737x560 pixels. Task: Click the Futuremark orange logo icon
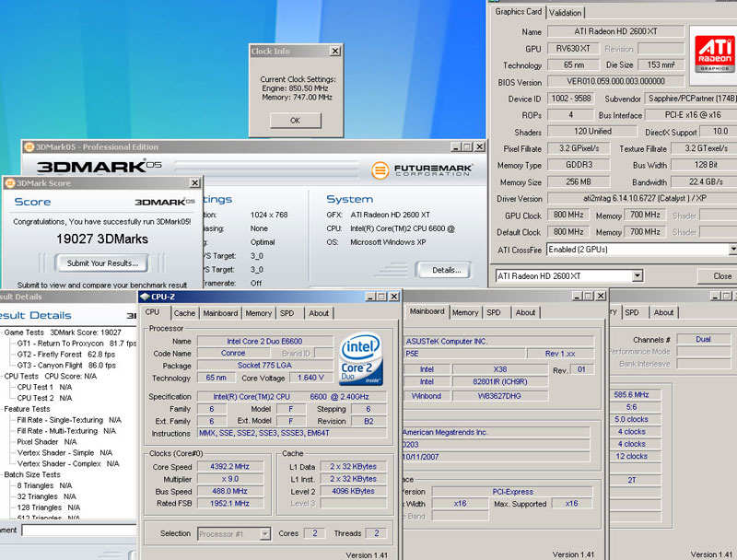(x=380, y=170)
